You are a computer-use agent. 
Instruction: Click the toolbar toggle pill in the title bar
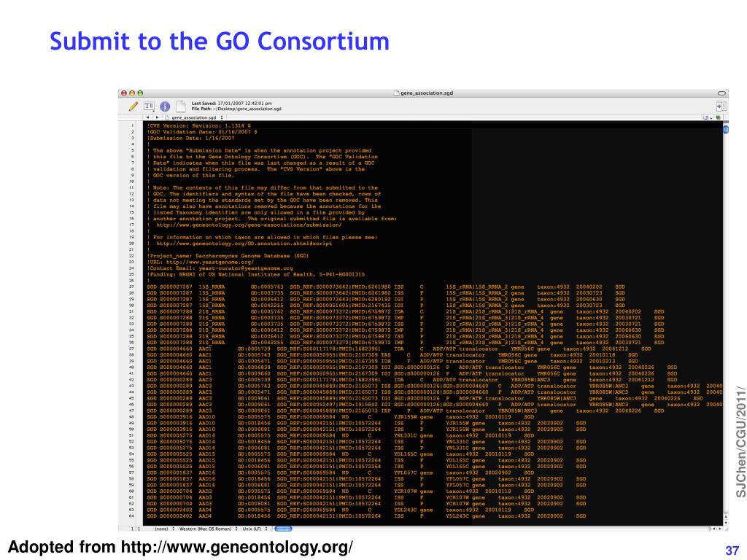pos(721,93)
